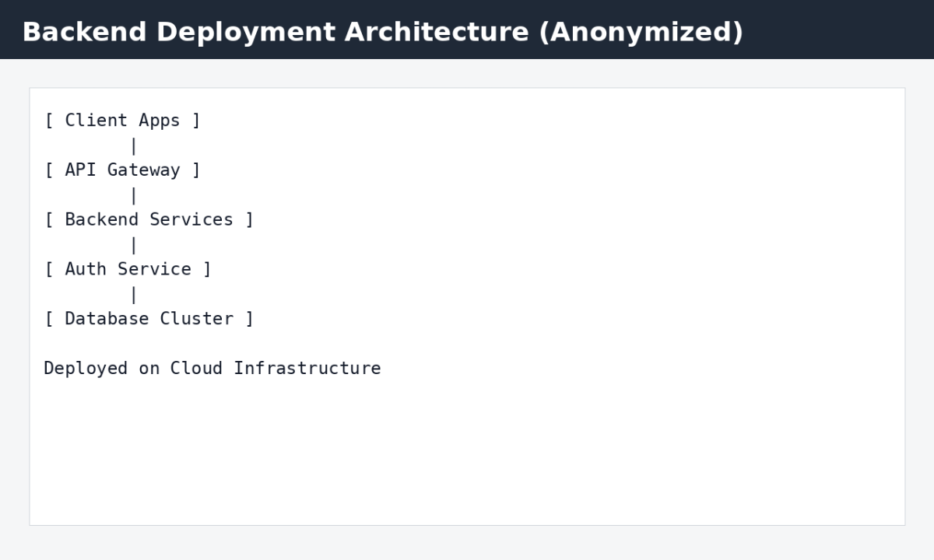Viewport: 934px width, 560px height.
Task: Click the Auth Service node label
Action: pyautogui.click(x=128, y=270)
